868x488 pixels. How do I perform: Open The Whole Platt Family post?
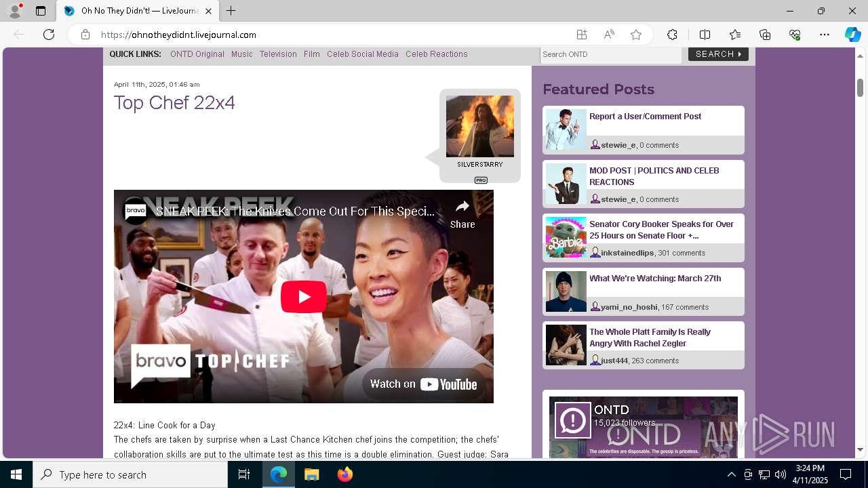tap(650, 338)
